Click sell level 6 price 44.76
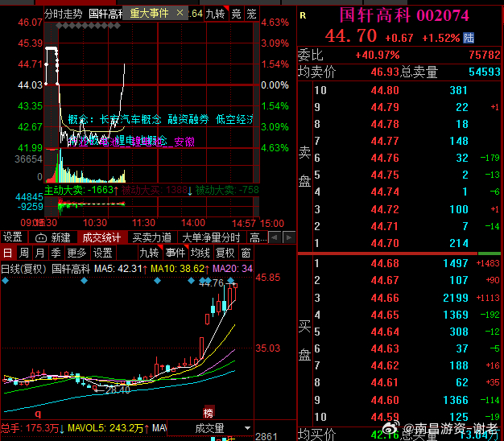 pos(385,158)
